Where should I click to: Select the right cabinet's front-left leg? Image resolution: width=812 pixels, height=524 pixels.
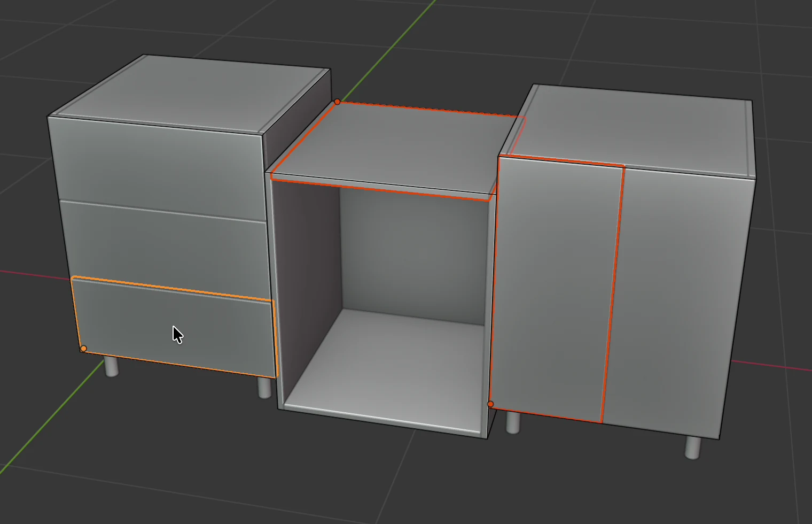click(513, 422)
